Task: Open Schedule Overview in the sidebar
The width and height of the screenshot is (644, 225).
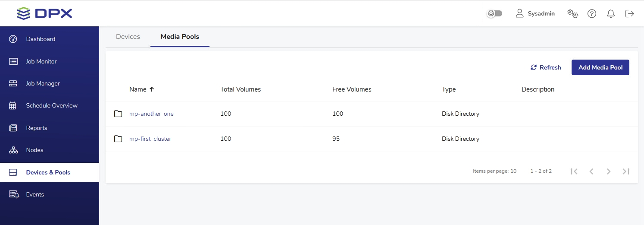Action: pyautogui.click(x=52, y=105)
